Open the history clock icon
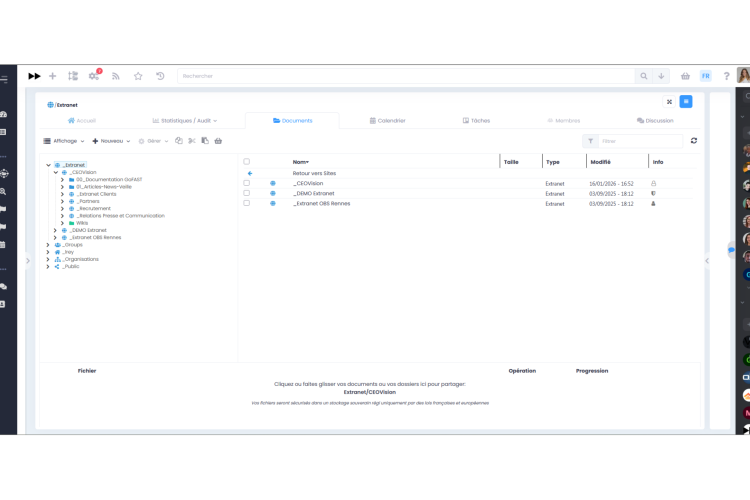 click(x=160, y=76)
